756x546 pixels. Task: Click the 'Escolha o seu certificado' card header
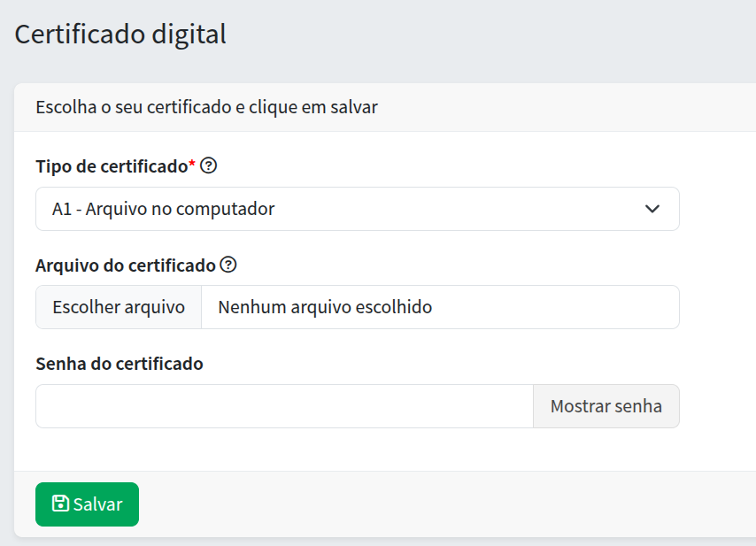(206, 108)
